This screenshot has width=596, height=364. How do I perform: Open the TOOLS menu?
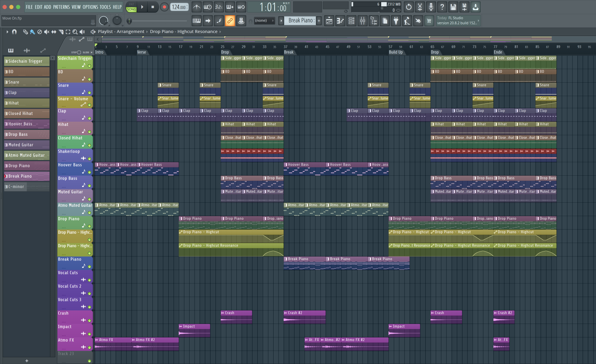coord(105,7)
